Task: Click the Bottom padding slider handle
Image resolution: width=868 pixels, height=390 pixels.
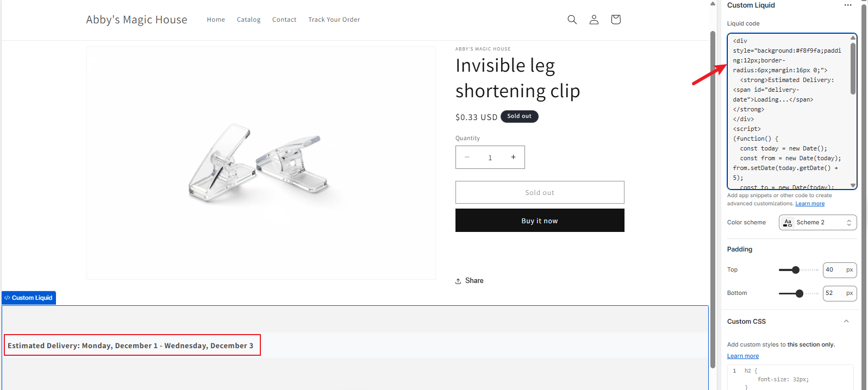Action: click(x=799, y=293)
